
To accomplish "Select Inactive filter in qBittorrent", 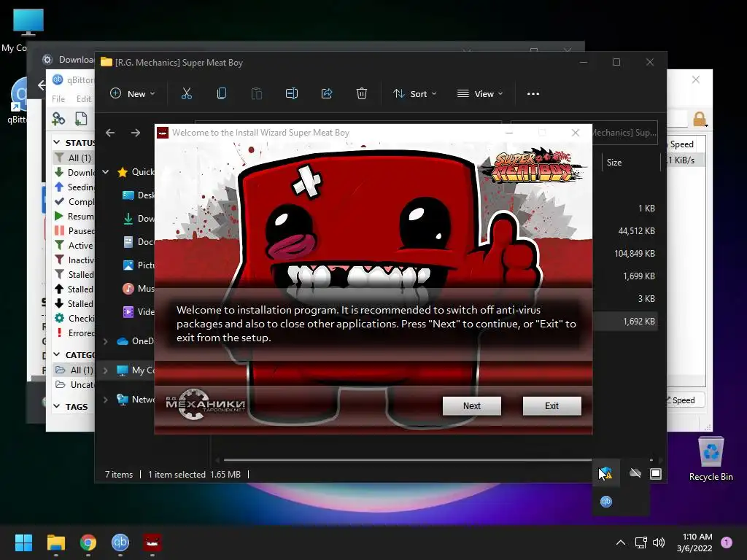I will click(74, 260).
